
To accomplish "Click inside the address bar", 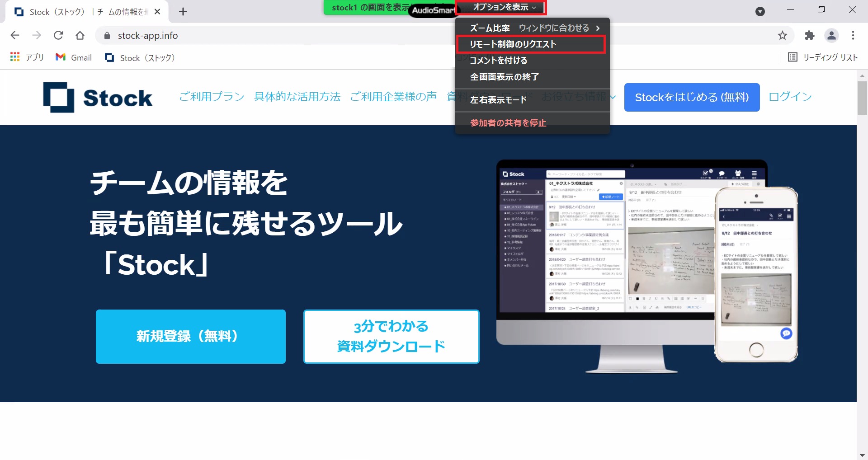I will pos(226,35).
